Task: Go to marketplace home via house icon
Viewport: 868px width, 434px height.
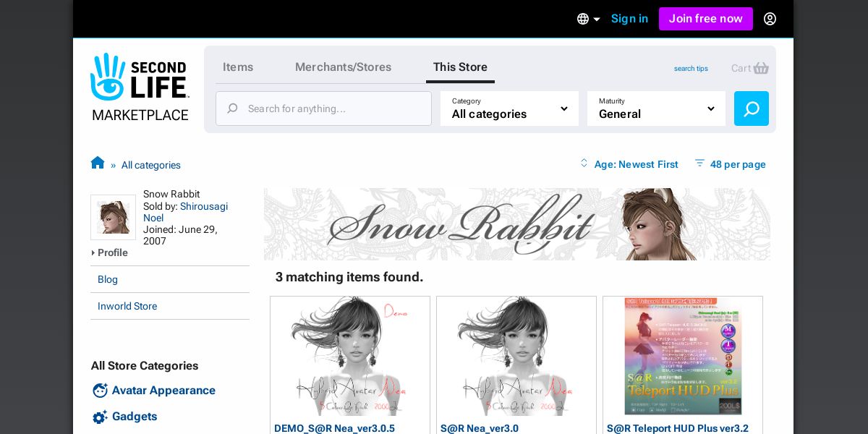Action: (x=98, y=163)
